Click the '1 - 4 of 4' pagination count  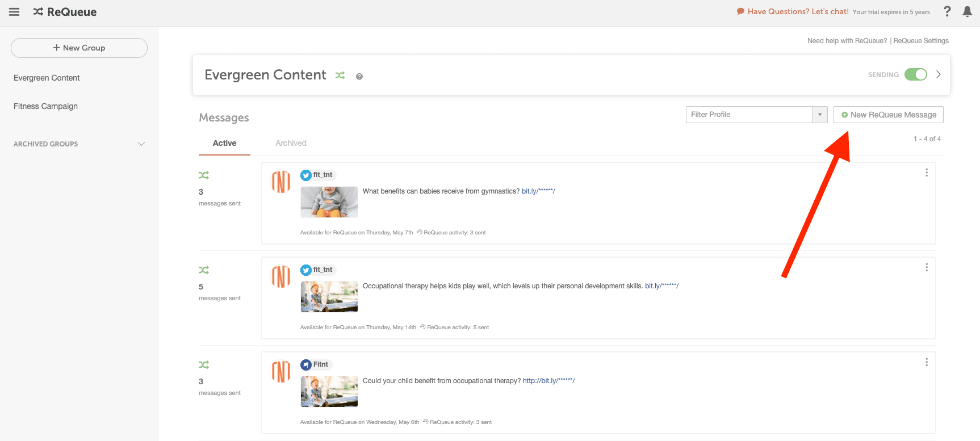click(927, 139)
